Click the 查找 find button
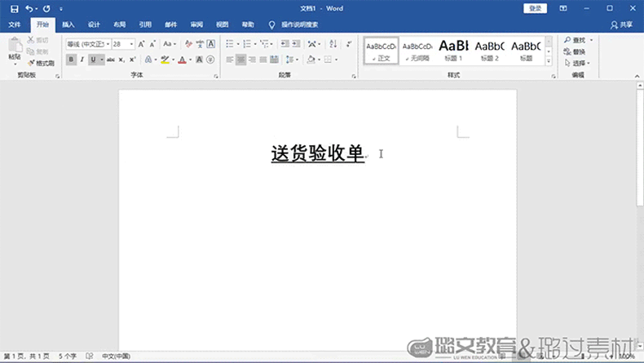Screen dimensions: 644x363 pos(575,40)
